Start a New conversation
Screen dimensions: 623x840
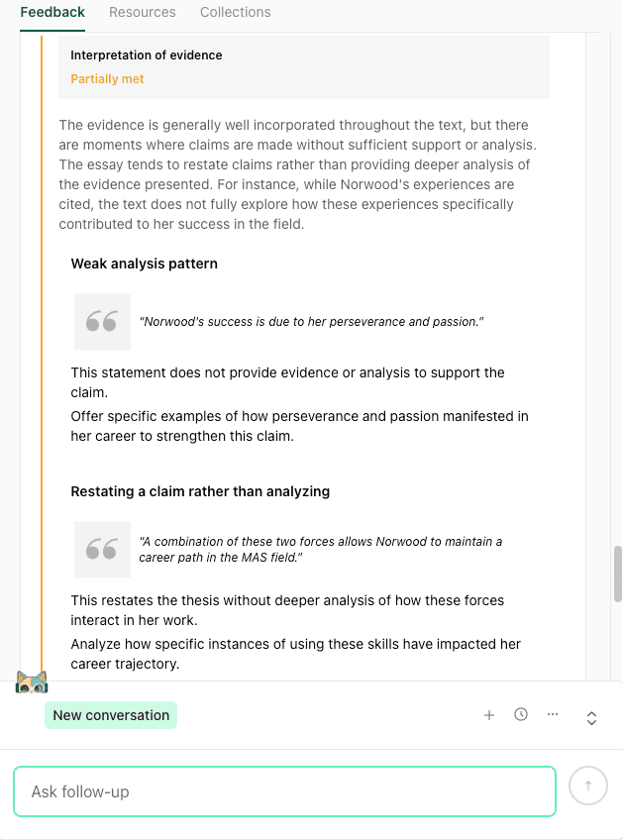(110, 714)
